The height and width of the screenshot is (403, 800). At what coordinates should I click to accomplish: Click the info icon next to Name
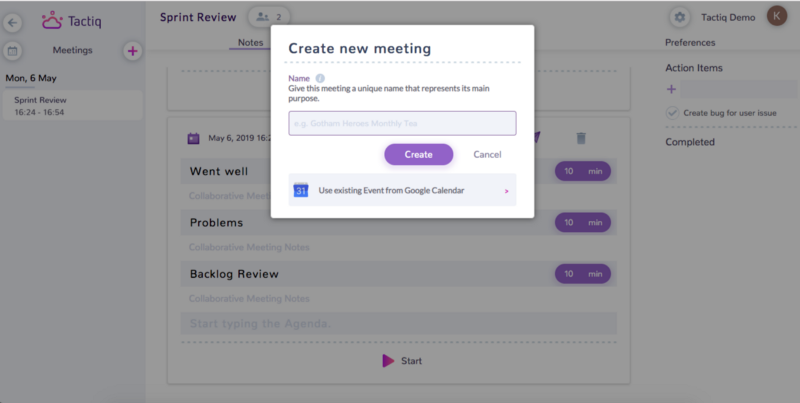click(x=320, y=79)
